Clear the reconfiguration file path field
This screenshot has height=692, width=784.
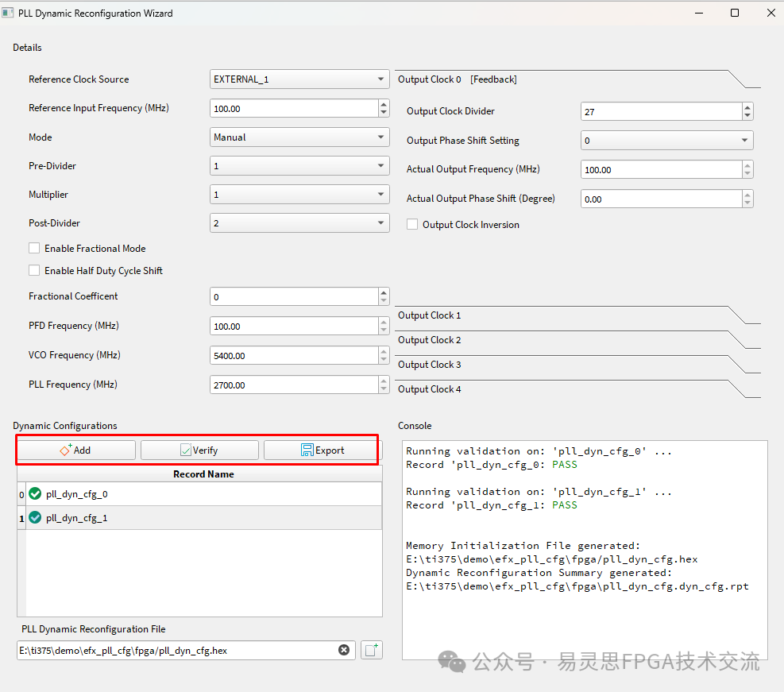(344, 650)
